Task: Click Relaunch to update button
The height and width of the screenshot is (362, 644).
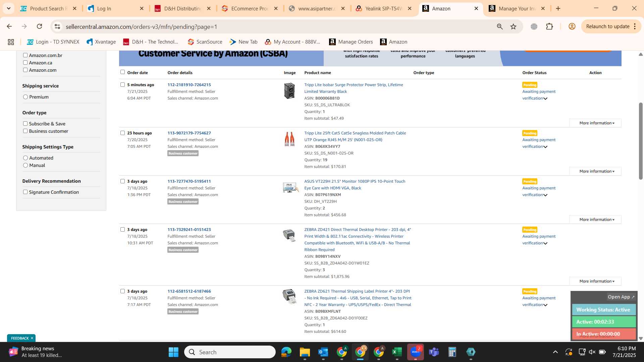Action: pyautogui.click(x=607, y=26)
